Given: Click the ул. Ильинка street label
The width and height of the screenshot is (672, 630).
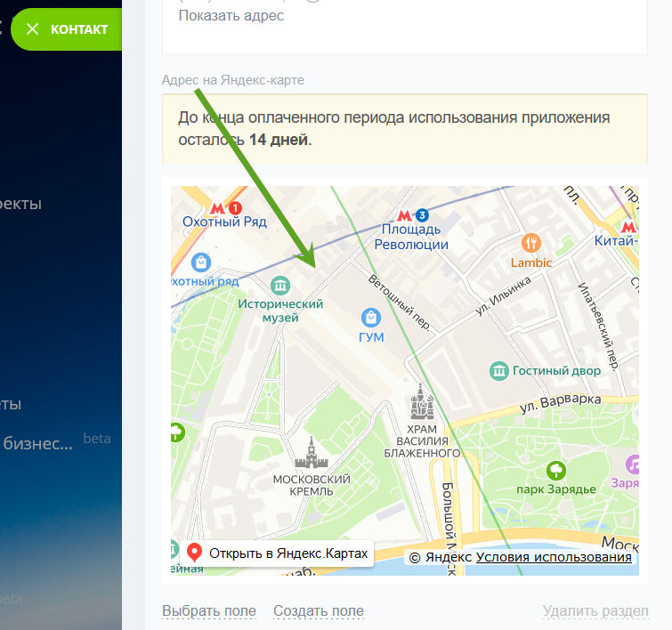Looking at the screenshot, I should pos(504,296).
